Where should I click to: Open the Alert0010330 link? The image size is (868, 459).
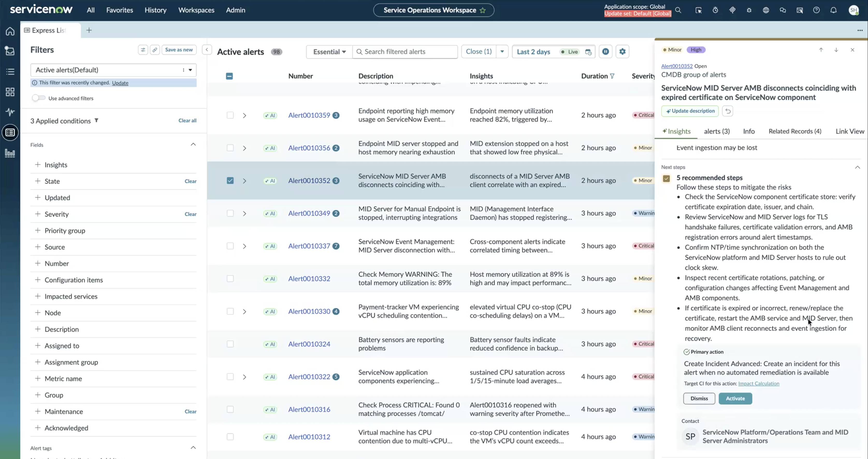(x=309, y=311)
